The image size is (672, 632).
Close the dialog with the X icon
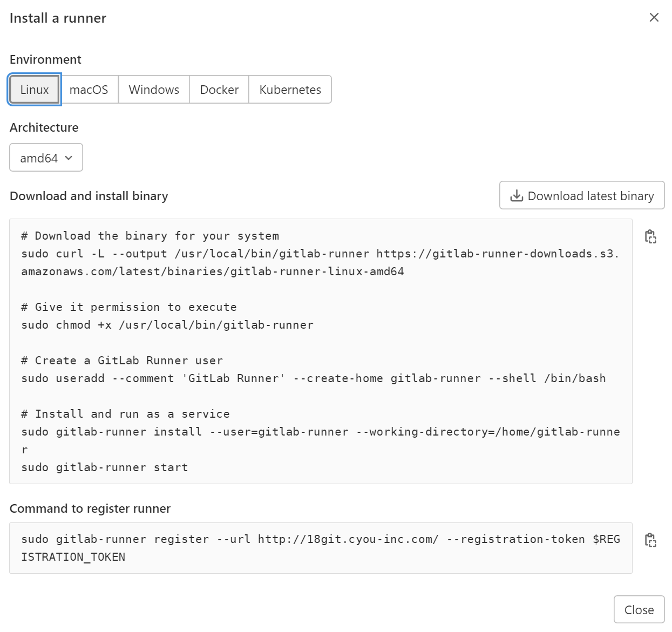(x=654, y=18)
